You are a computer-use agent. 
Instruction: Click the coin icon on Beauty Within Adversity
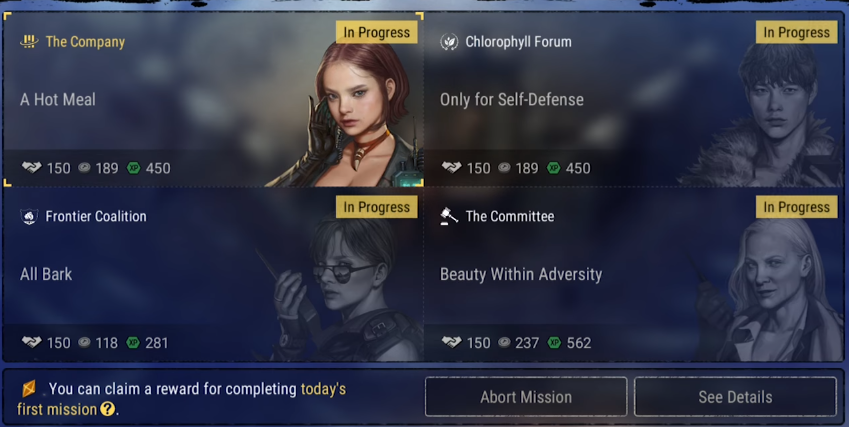point(504,343)
